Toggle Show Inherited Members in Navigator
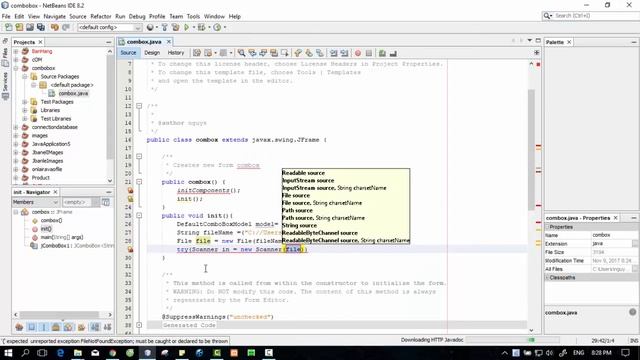Viewport: 640px width, 360px height. pyautogui.click(x=19, y=327)
